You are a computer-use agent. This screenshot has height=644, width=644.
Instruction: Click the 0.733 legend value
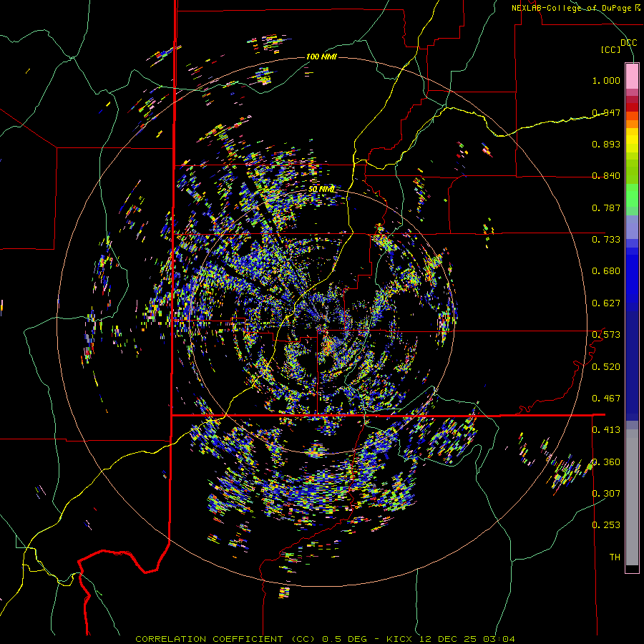tap(606, 240)
